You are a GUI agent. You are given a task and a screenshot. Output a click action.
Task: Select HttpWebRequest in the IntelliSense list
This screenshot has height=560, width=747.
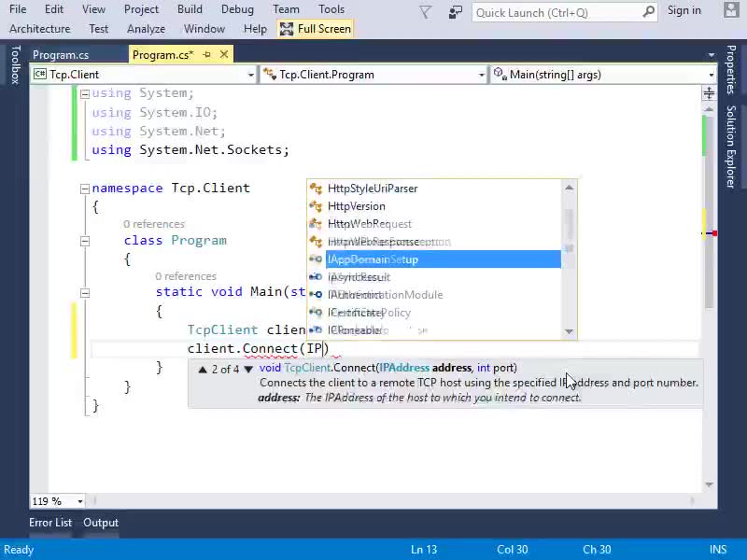(x=370, y=224)
